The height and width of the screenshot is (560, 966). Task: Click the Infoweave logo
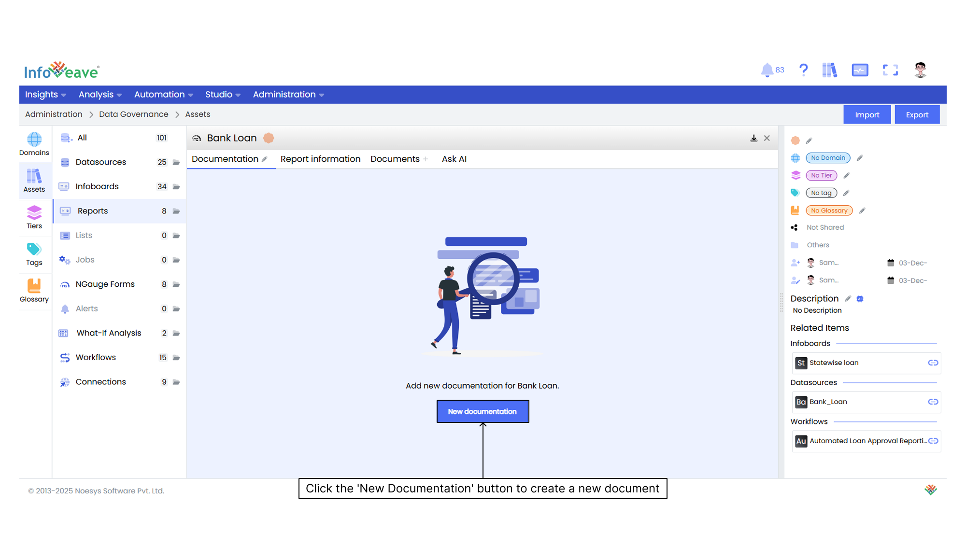point(62,71)
